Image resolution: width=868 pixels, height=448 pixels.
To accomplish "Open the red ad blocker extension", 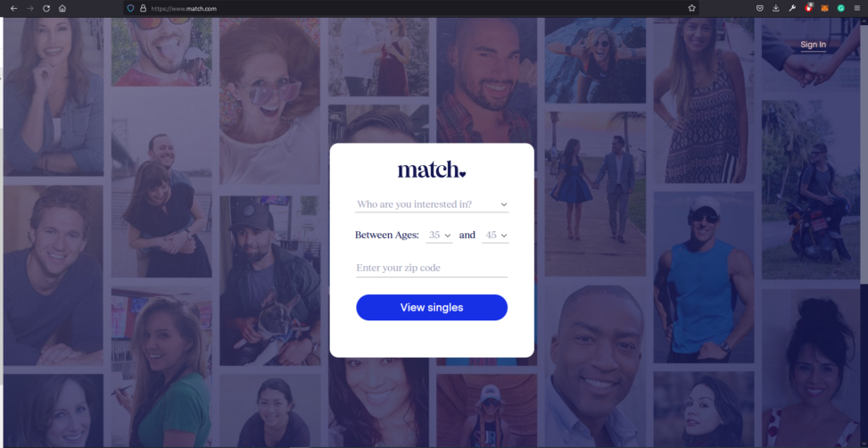I will coord(809,8).
